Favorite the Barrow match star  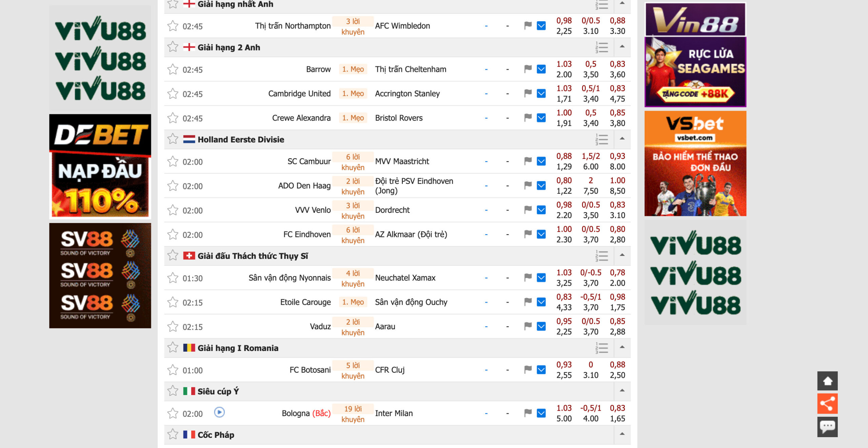[173, 69]
